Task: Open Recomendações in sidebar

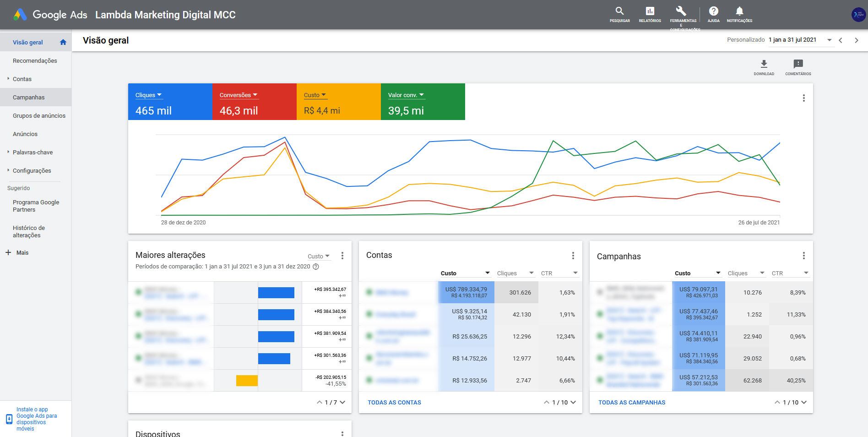Action: [36, 60]
